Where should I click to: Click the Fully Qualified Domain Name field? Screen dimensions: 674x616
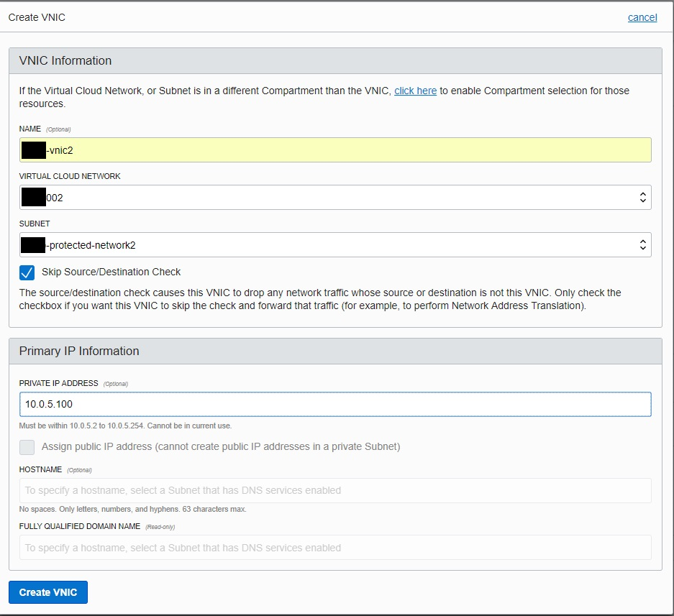335,548
